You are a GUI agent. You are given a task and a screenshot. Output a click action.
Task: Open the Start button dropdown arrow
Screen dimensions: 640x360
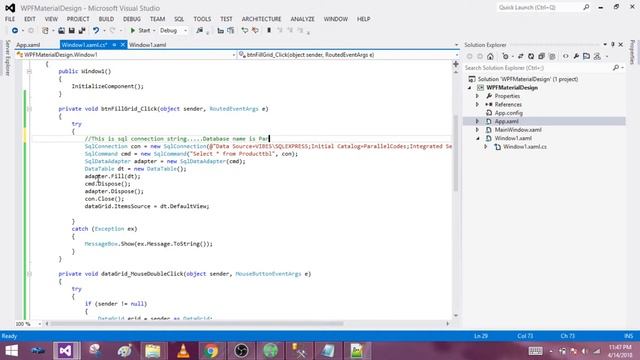click(x=154, y=31)
